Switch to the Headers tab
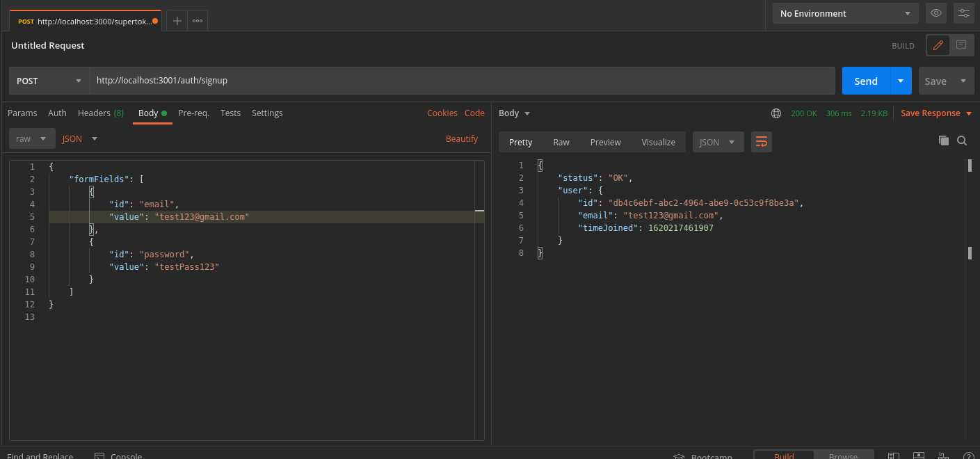Screen dimensions: 980x459 (x=94, y=113)
